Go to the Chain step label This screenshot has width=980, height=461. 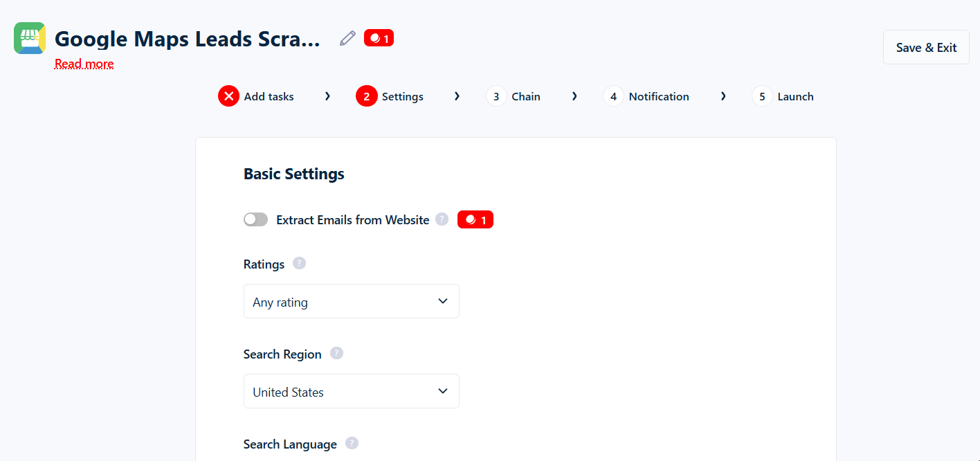click(x=526, y=96)
